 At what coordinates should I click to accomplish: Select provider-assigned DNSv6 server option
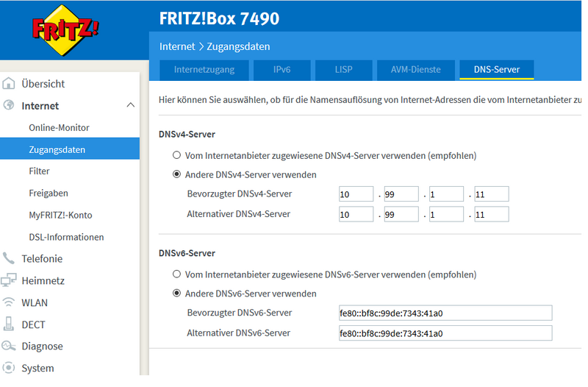(x=176, y=274)
